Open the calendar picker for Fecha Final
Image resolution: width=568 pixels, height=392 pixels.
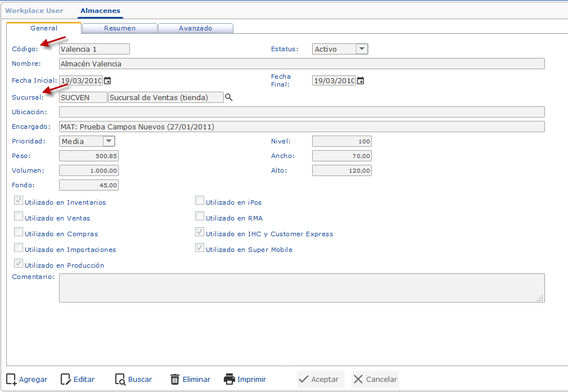point(360,80)
